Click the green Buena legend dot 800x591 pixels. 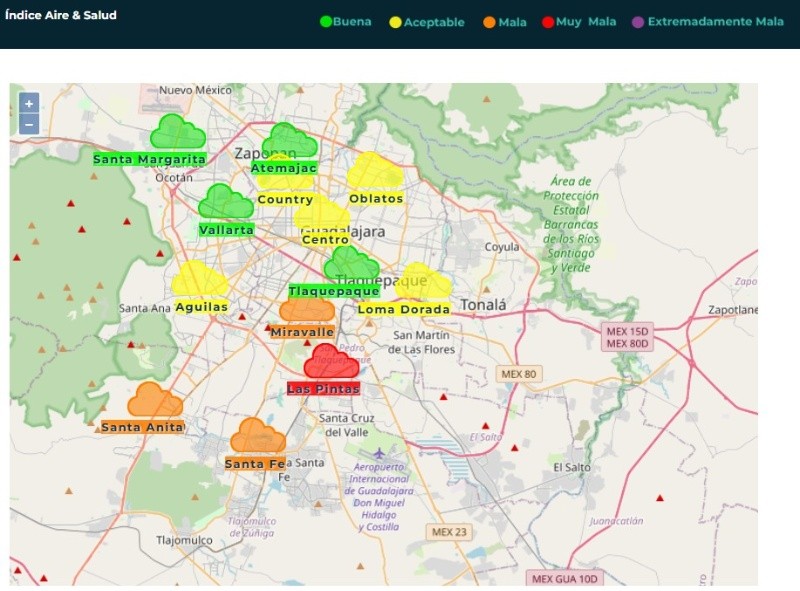326,22
